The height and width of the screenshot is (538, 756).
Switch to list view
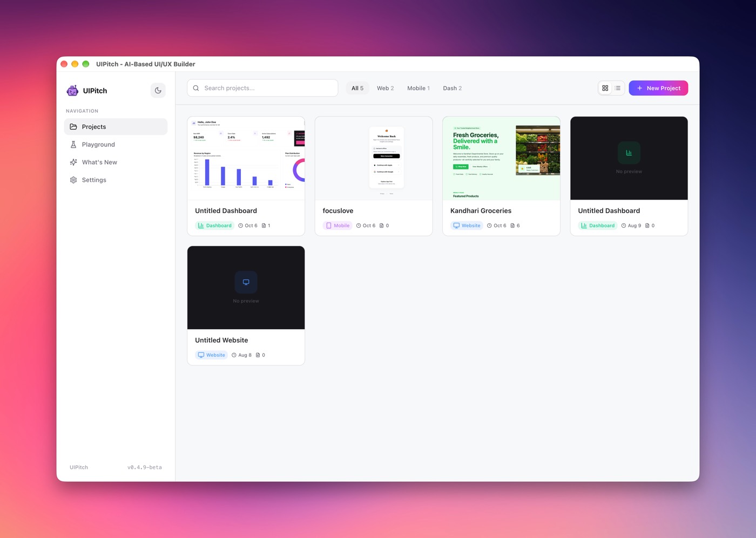click(x=618, y=88)
